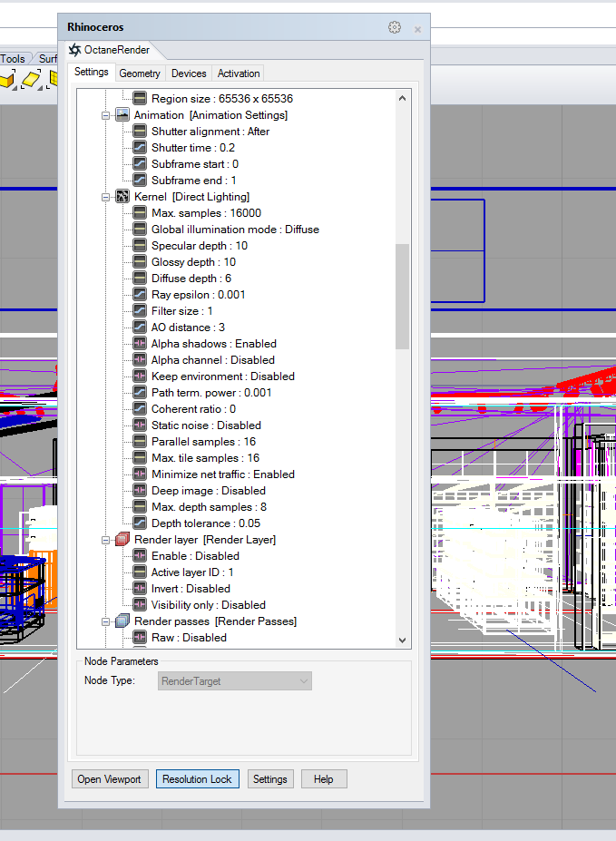
Task: Click icon beside Max. samples row
Action: coord(140,212)
